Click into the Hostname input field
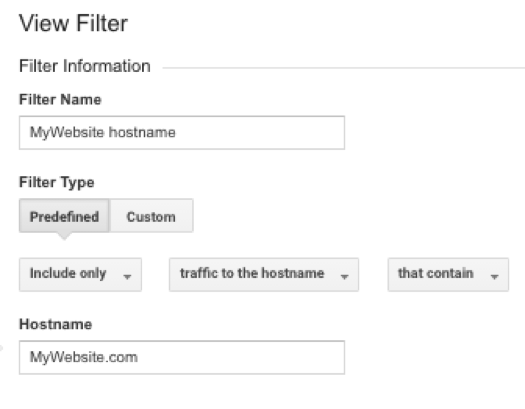 click(x=182, y=357)
